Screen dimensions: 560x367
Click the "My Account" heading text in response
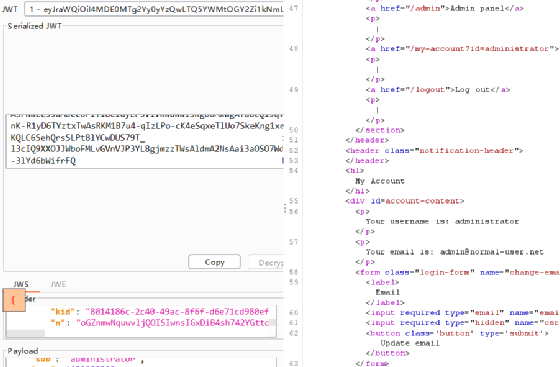coord(380,181)
